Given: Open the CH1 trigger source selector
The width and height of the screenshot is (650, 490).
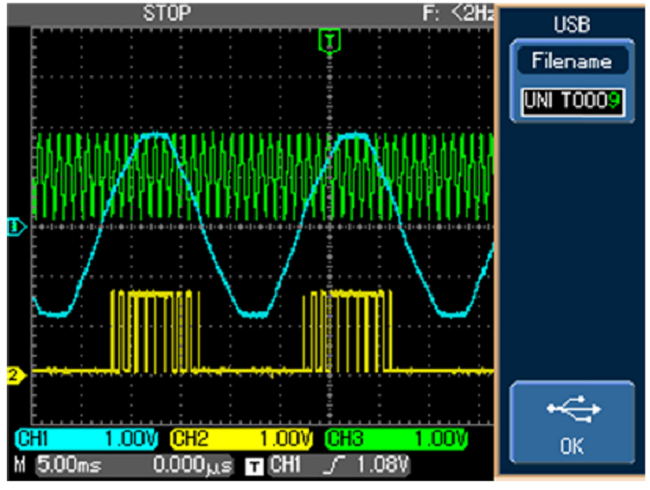Looking at the screenshot, I should pos(286,465).
